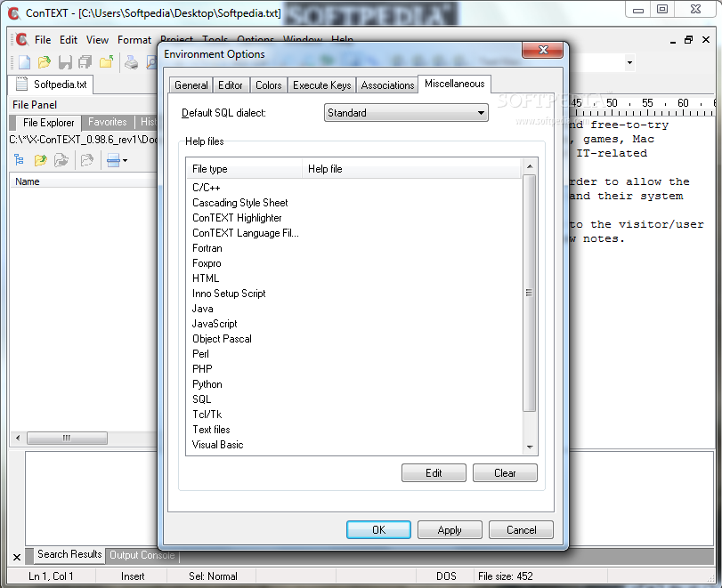This screenshot has height=588, width=722.
Task: Select the File Explorer tab
Action: click(48, 123)
